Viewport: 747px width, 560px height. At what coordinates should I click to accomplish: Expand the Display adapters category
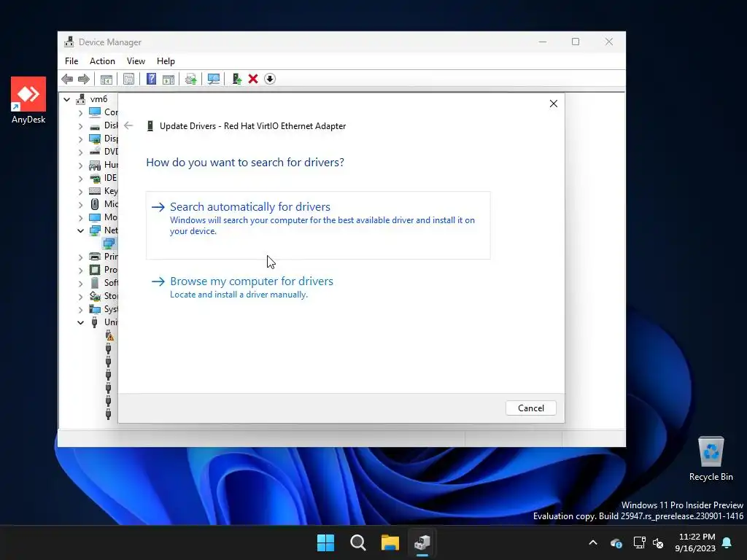point(80,139)
